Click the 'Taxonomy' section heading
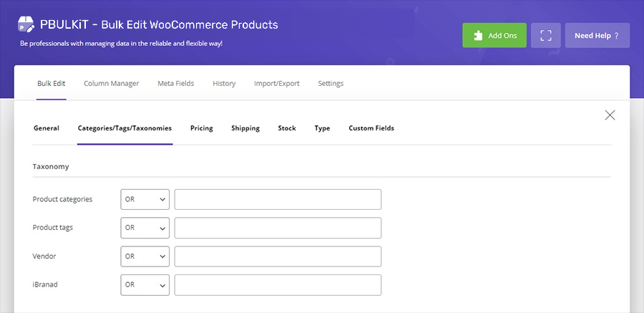Image resolution: width=644 pixels, height=313 pixels. coord(51,167)
